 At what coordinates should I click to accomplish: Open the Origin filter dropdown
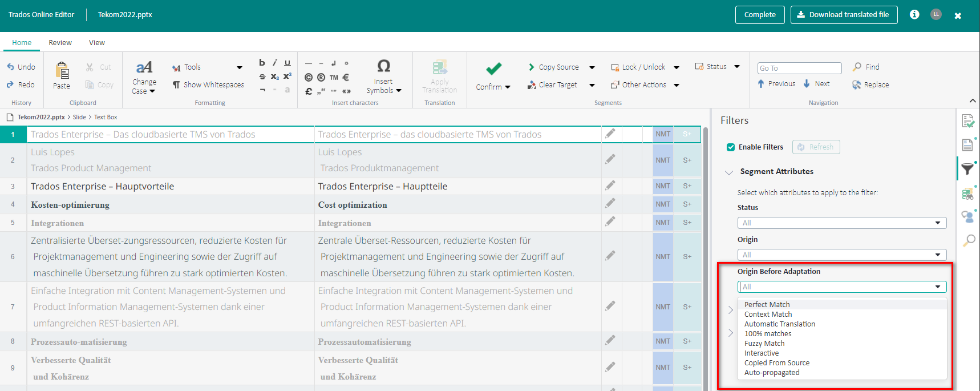[841, 255]
